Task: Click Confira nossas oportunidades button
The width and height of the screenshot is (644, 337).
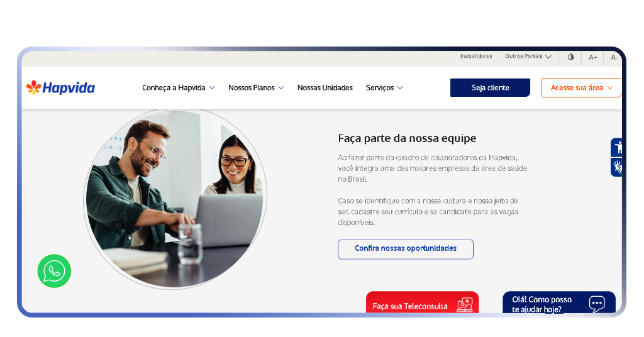Action: [x=406, y=249]
